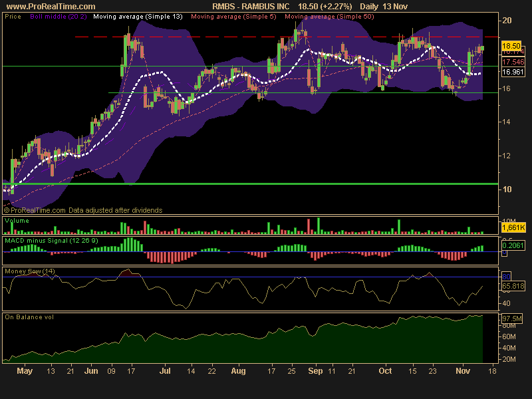Image resolution: width=532 pixels, height=399 pixels.
Task: Click the 18 date on time axis
Action: pos(492,371)
